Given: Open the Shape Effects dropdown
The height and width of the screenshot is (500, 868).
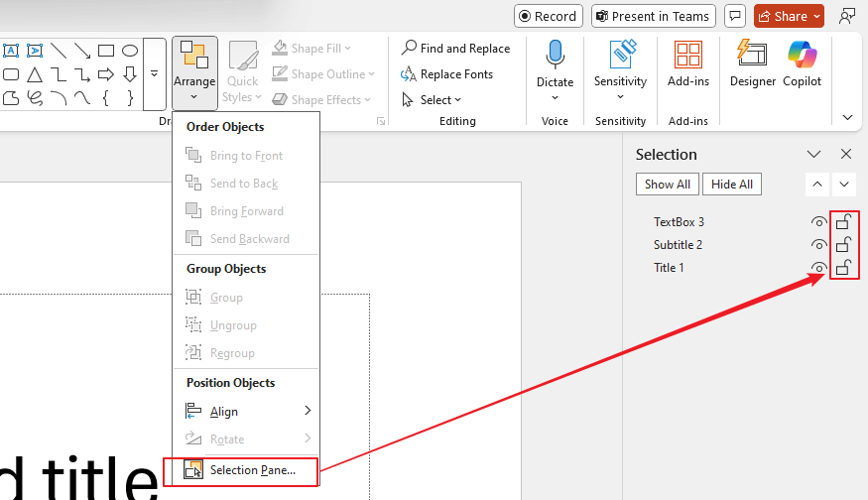Looking at the screenshot, I should tap(321, 99).
